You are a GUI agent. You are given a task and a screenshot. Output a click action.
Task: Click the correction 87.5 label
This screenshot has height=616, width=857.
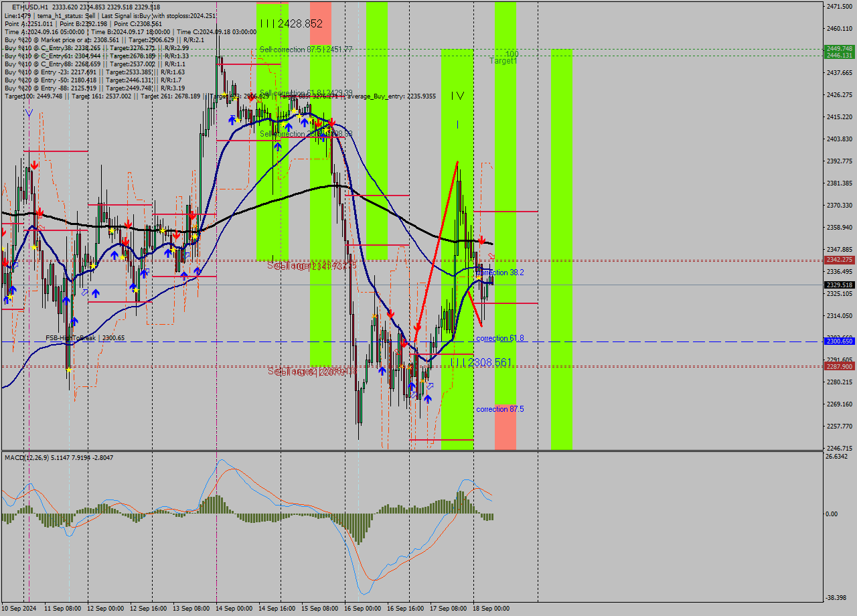[499, 408]
